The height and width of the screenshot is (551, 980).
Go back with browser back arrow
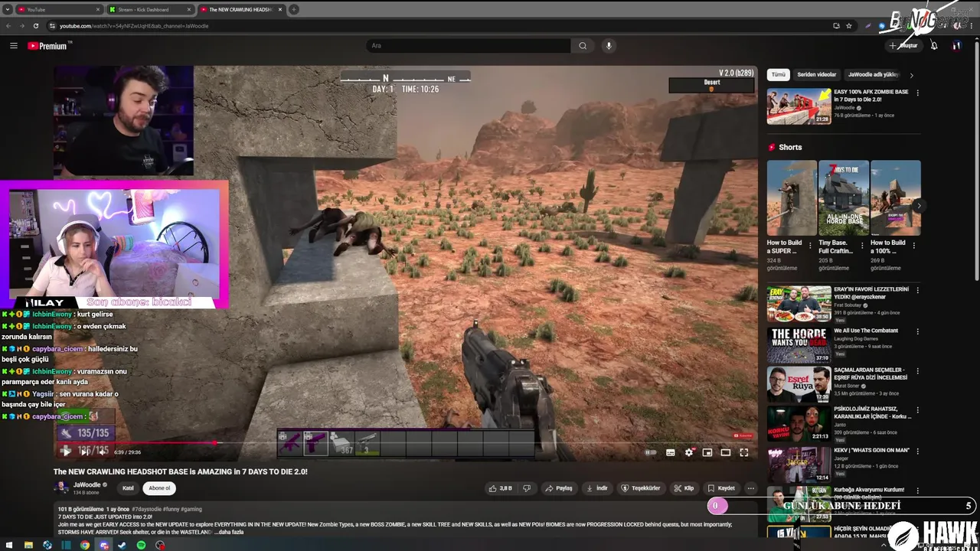click(8, 25)
